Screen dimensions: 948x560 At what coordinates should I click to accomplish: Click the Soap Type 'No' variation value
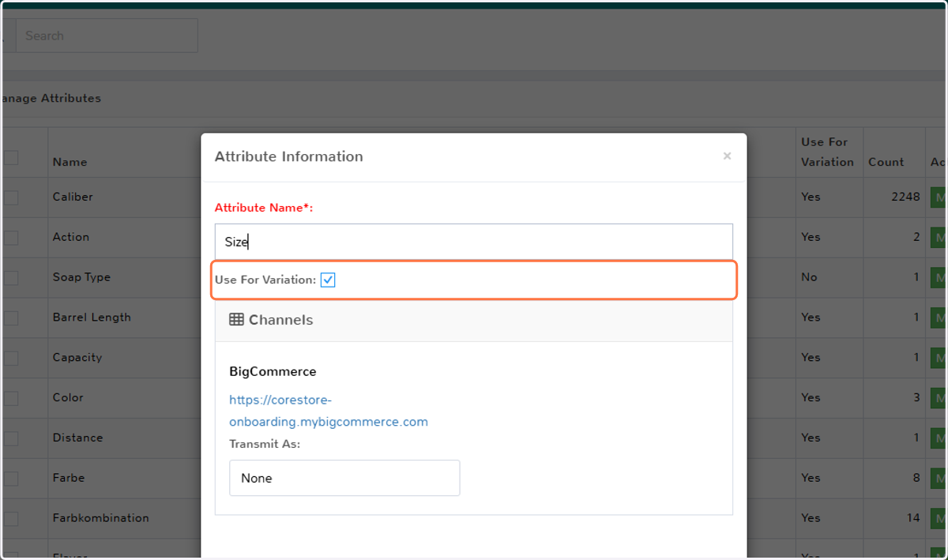pos(809,277)
